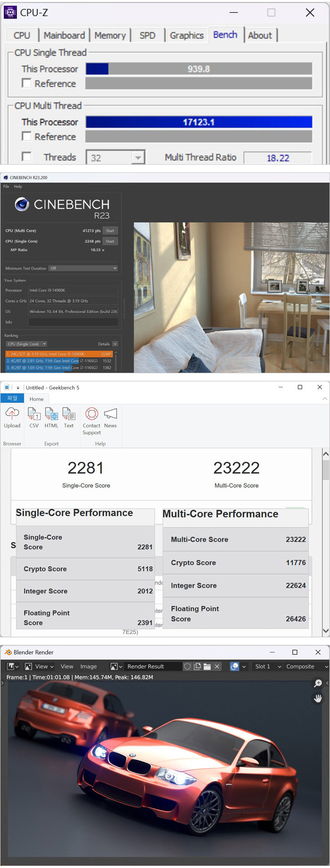
Task: Tick the Threads checkbox in CPU-Z
Action: pyautogui.click(x=27, y=157)
